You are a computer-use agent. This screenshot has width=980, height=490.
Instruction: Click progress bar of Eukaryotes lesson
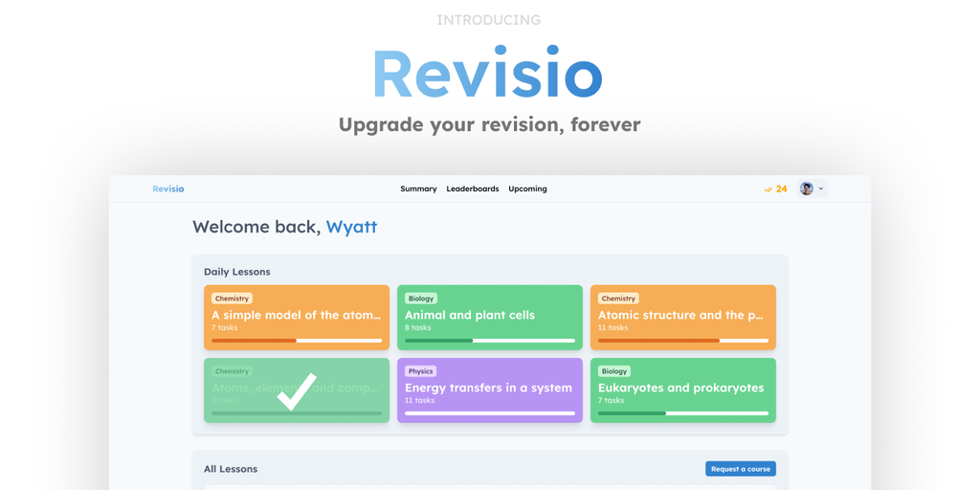(x=683, y=413)
